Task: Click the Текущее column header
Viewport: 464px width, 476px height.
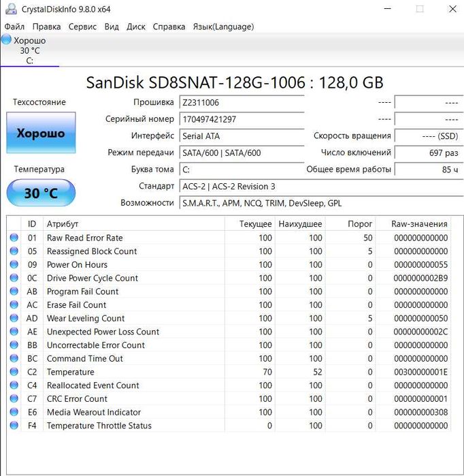Action: coord(250,224)
